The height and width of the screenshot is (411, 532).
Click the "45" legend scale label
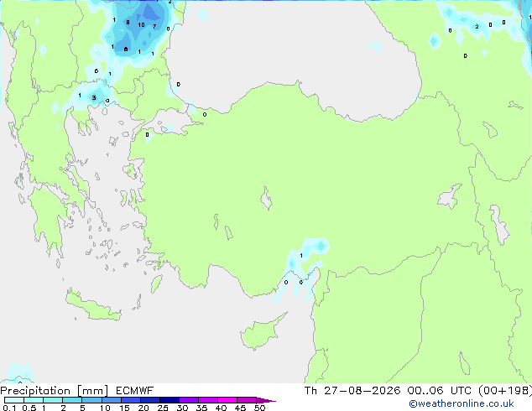point(240,408)
